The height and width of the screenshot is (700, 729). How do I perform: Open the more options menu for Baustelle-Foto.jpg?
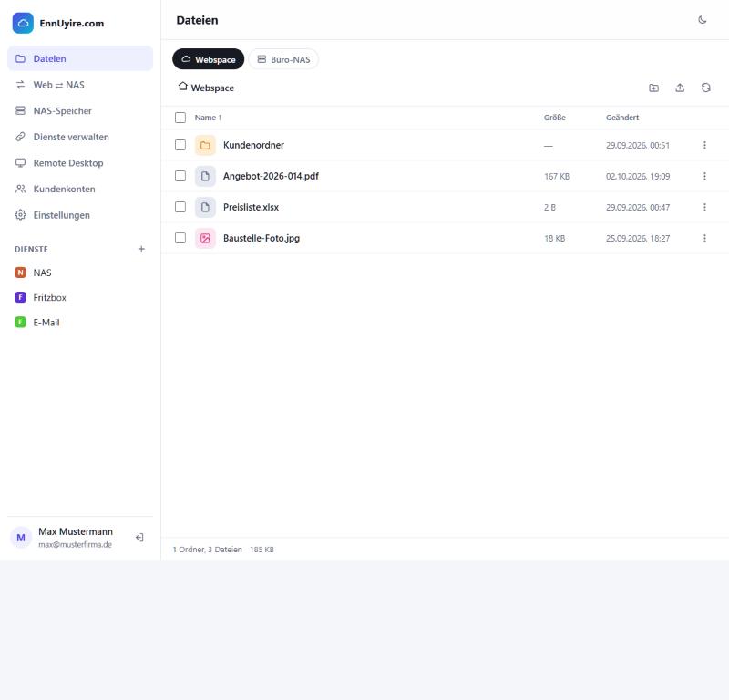point(704,238)
